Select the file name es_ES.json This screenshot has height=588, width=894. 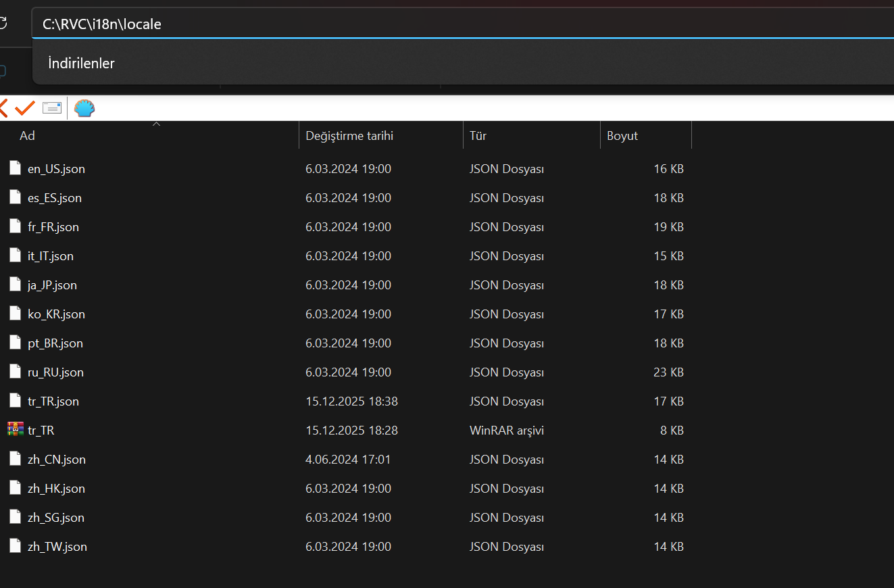pyautogui.click(x=55, y=198)
